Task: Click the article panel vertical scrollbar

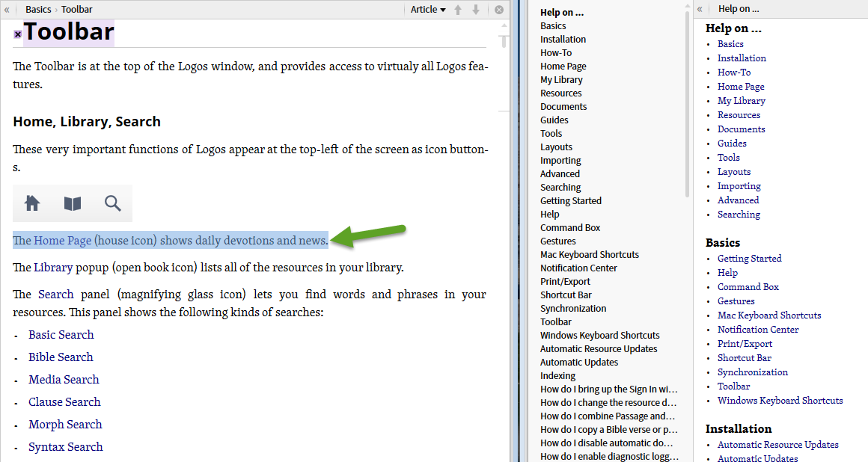Action: 504,42
